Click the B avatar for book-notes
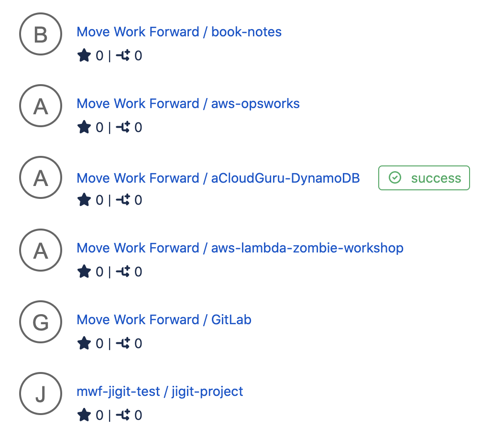 pos(40,34)
